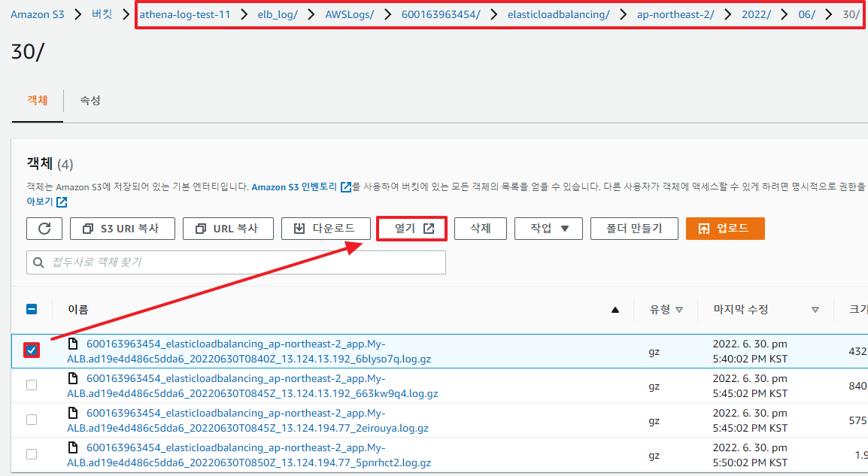Focus the 접두사로 객체 찾기 search field

tap(236, 262)
